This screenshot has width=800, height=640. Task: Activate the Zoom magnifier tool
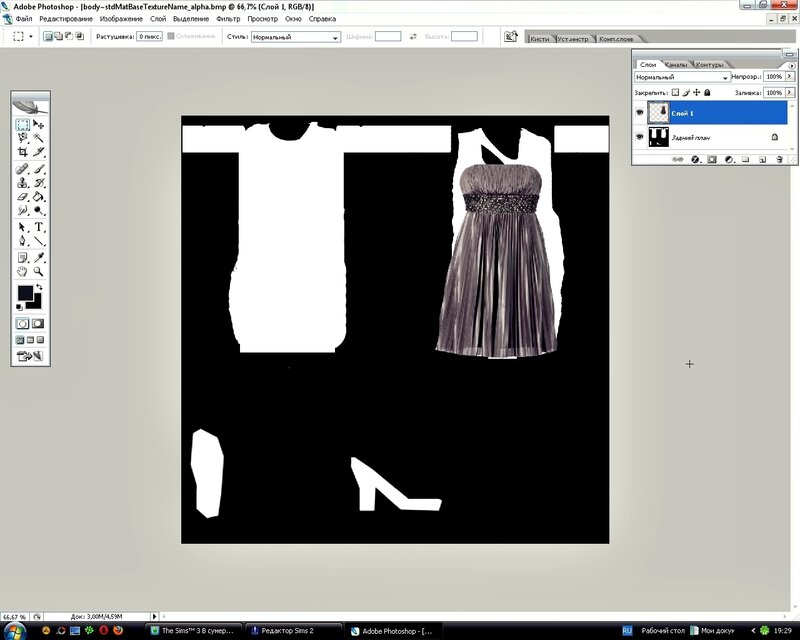coord(39,271)
